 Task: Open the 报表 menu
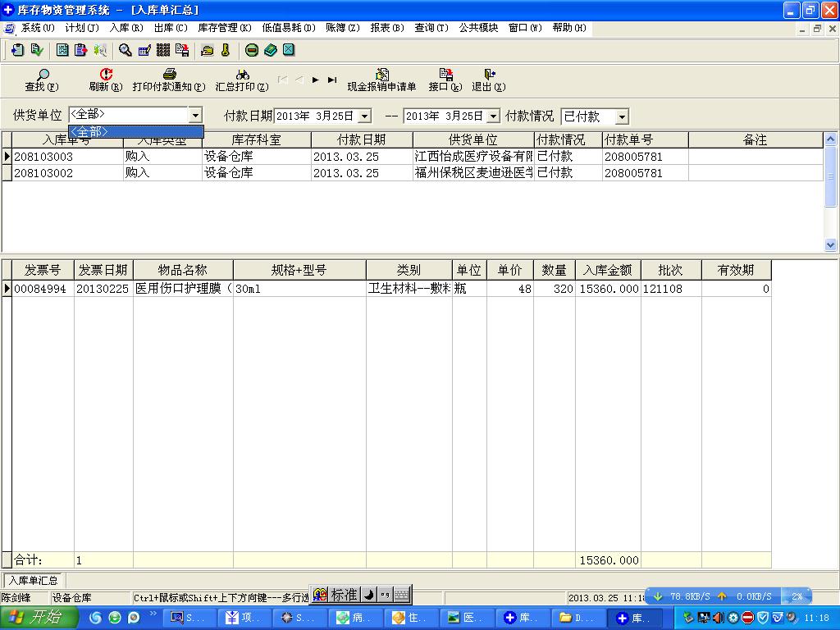point(386,27)
